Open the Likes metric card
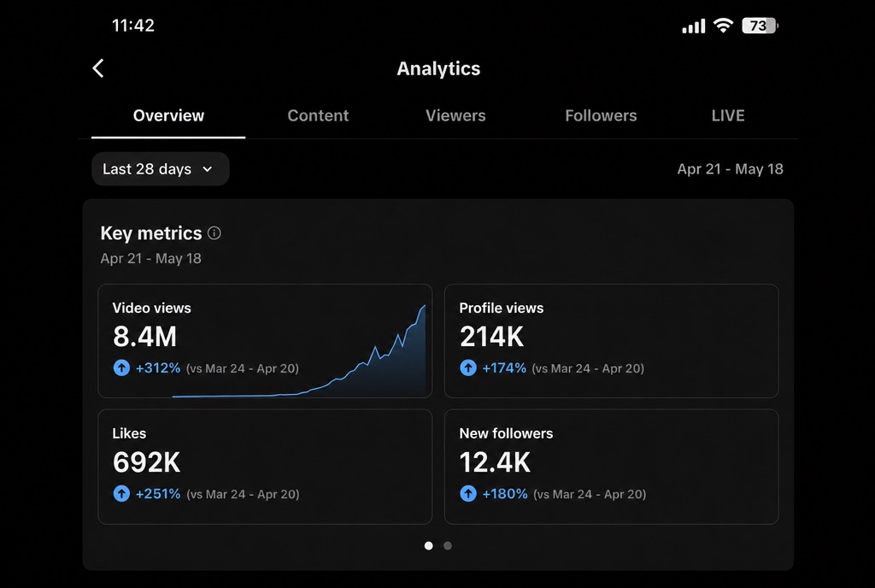The image size is (875, 588). click(x=265, y=467)
